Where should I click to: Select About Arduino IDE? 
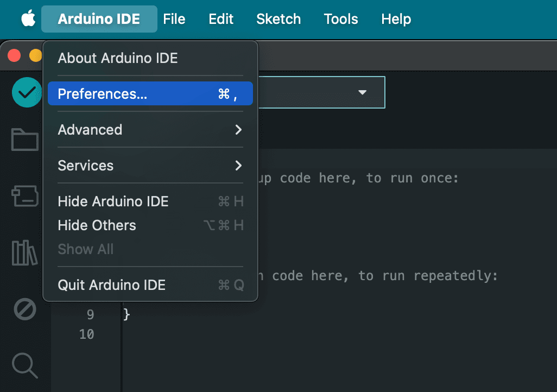(x=150, y=58)
